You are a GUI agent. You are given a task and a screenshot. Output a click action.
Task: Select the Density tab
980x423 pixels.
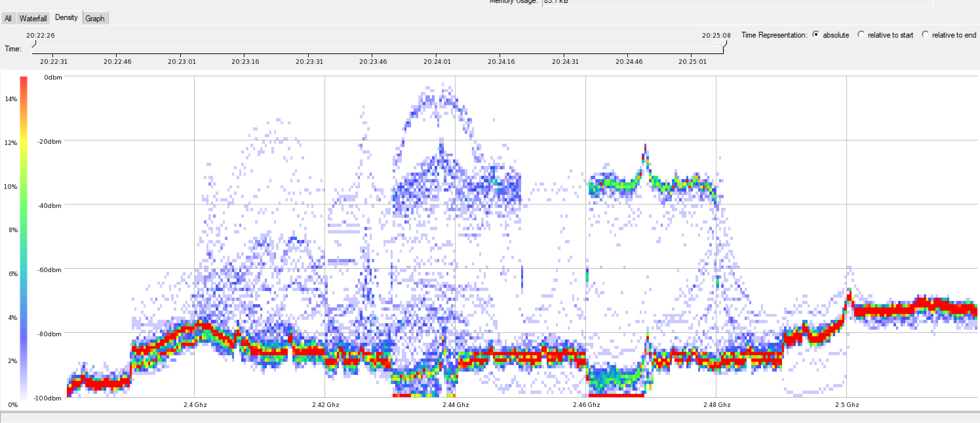point(66,17)
